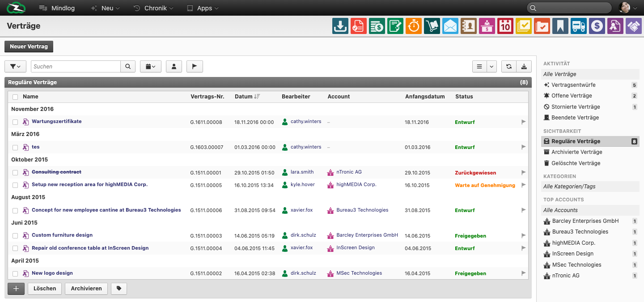Open the blue envelope mail app
644x302 pixels.
450,26
